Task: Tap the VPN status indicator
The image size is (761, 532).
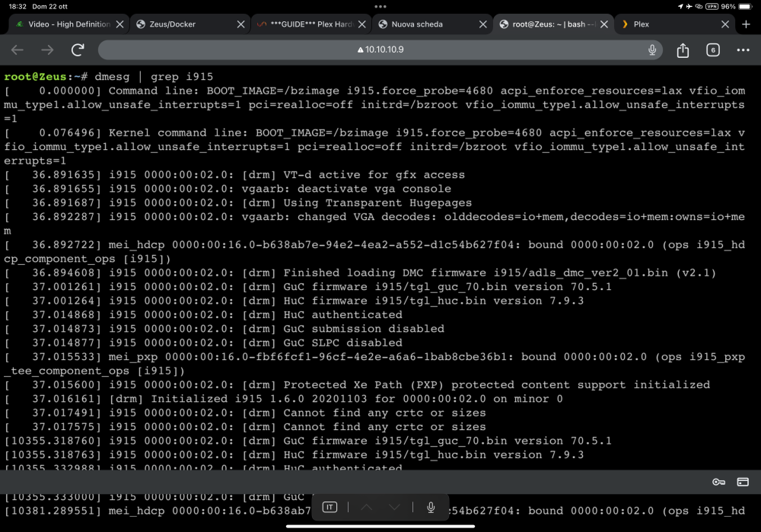Action: 712,7
